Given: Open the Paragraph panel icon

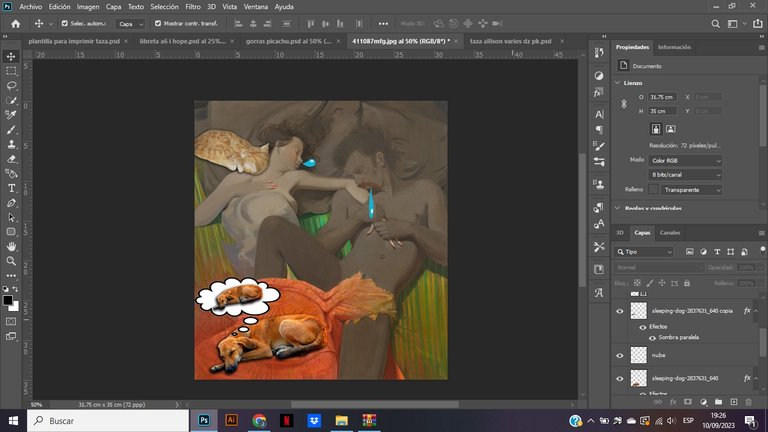Looking at the screenshot, I should point(599,130).
